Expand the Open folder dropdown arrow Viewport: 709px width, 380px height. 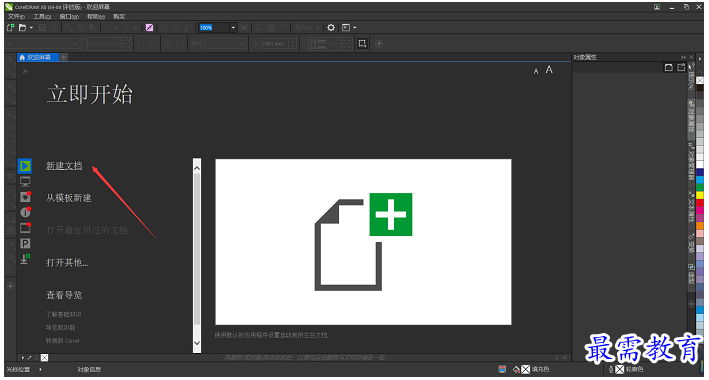(31, 28)
